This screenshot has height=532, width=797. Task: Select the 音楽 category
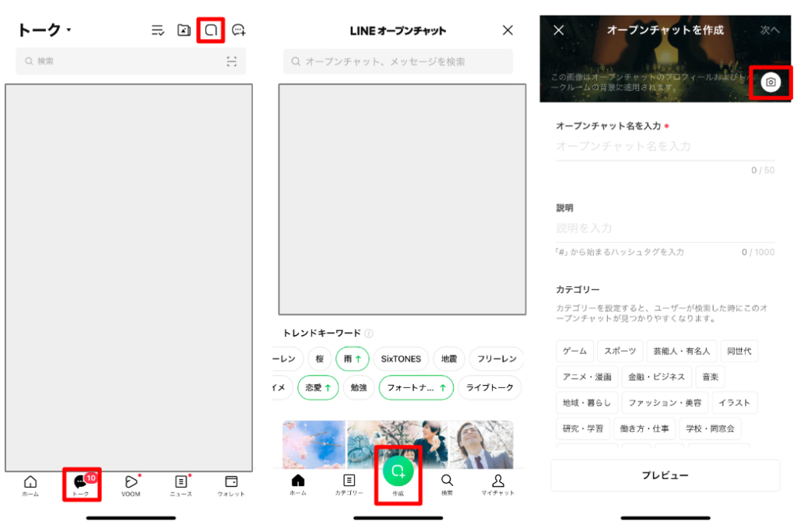(x=710, y=377)
